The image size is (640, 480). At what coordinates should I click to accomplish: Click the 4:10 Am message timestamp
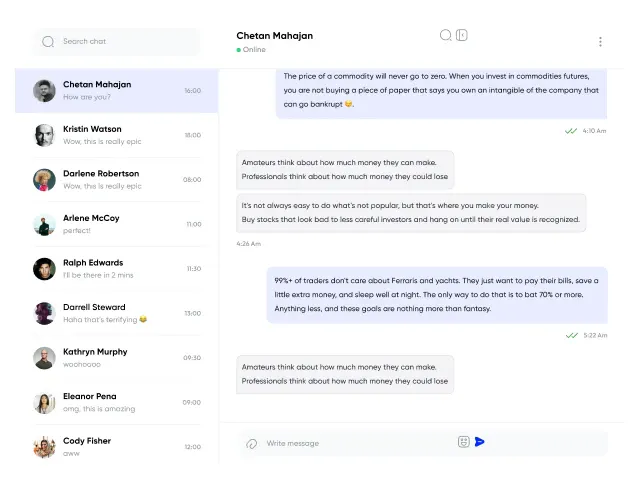pyautogui.click(x=594, y=131)
